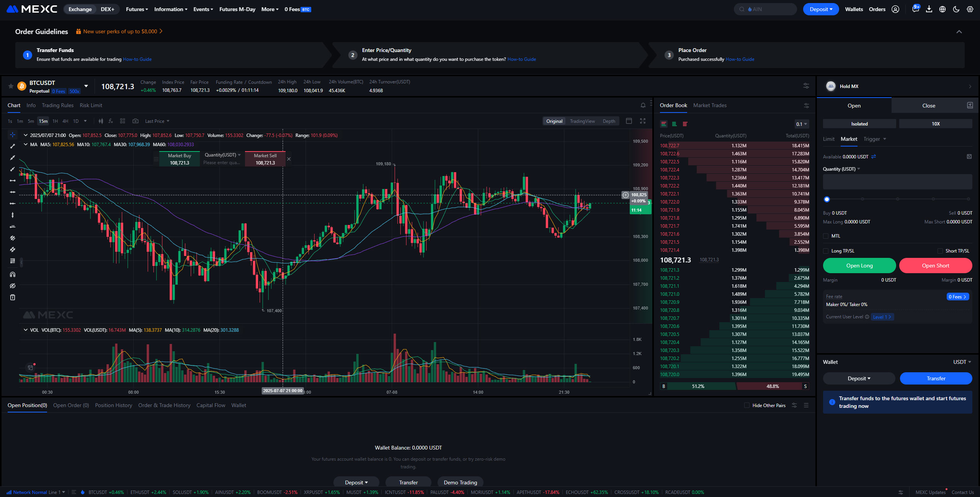Show only buy orders in order book
The image size is (980, 497).
tap(675, 124)
